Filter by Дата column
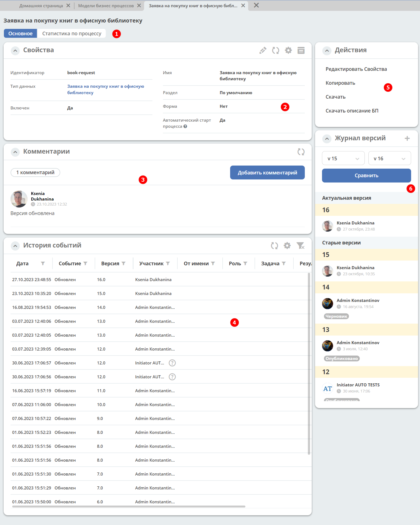Image resolution: width=420 pixels, height=525 pixels. point(43,263)
